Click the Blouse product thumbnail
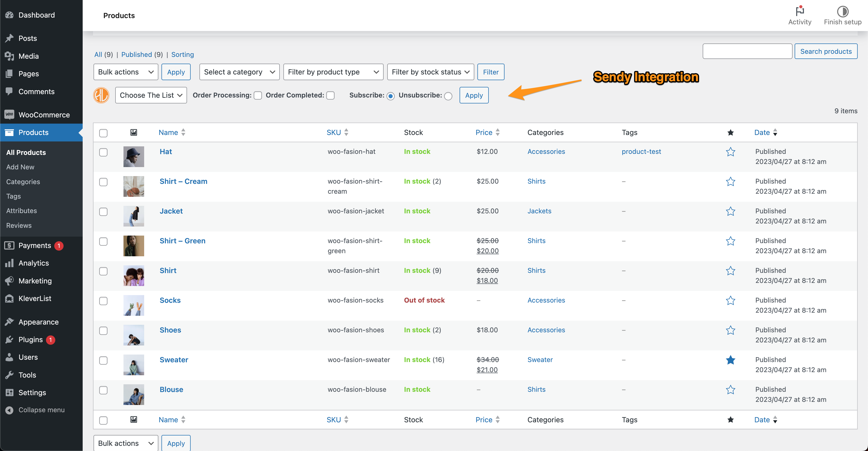This screenshot has height=451, width=868. point(134,394)
